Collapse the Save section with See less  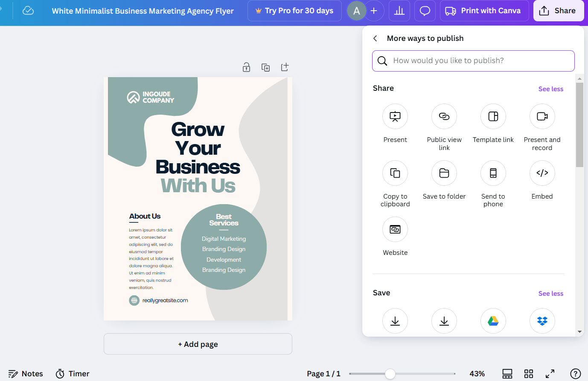551,294
